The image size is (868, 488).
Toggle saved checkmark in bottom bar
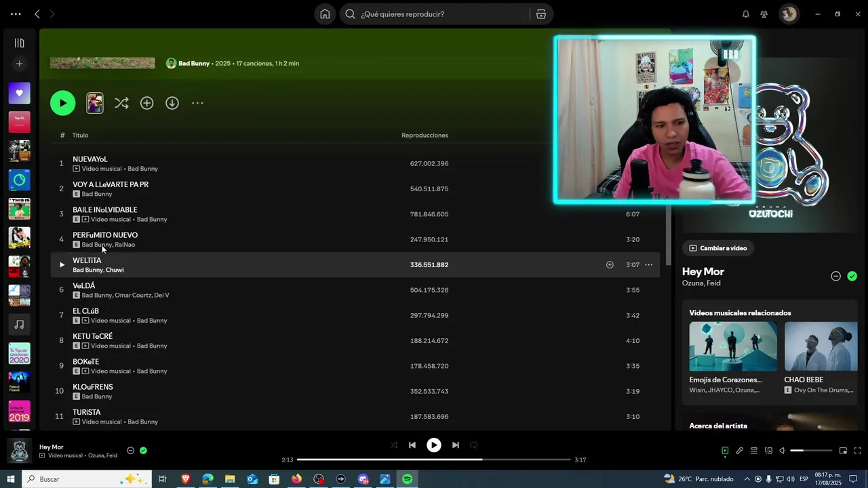pyautogui.click(x=143, y=451)
